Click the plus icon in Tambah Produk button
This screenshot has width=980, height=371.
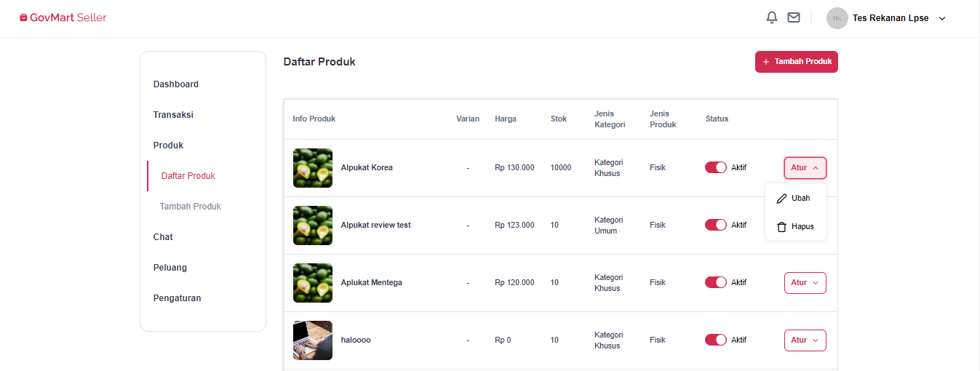point(766,62)
